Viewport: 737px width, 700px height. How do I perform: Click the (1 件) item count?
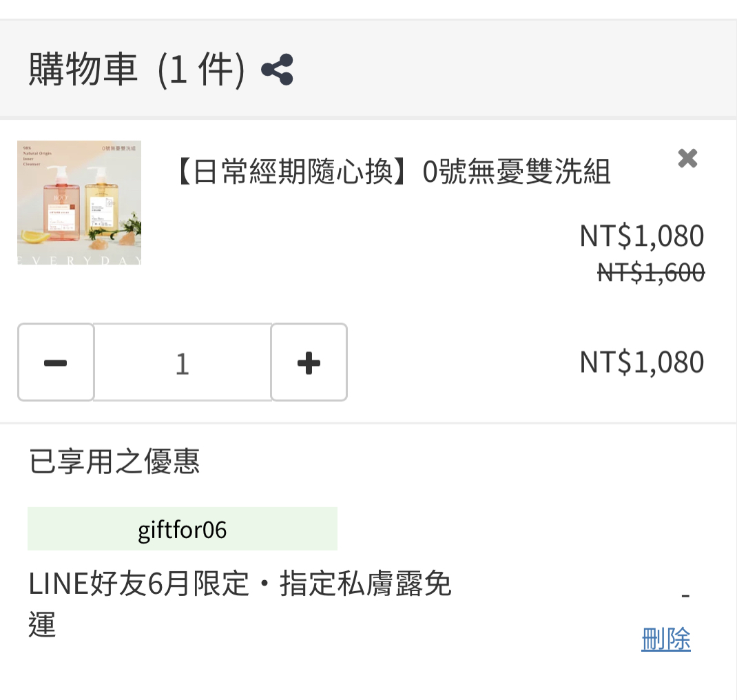200,70
